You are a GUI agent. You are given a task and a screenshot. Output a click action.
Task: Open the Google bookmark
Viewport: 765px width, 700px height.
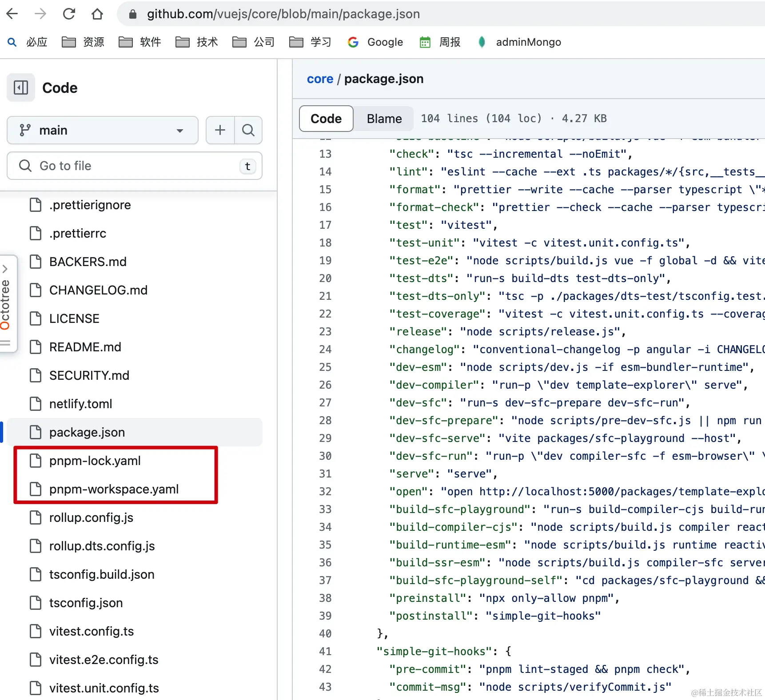[375, 42]
